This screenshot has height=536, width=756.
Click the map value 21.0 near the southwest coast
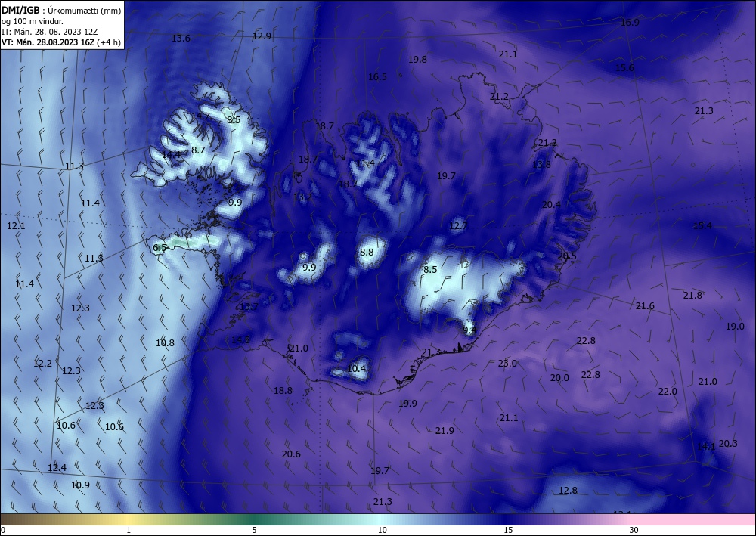point(299,349)
